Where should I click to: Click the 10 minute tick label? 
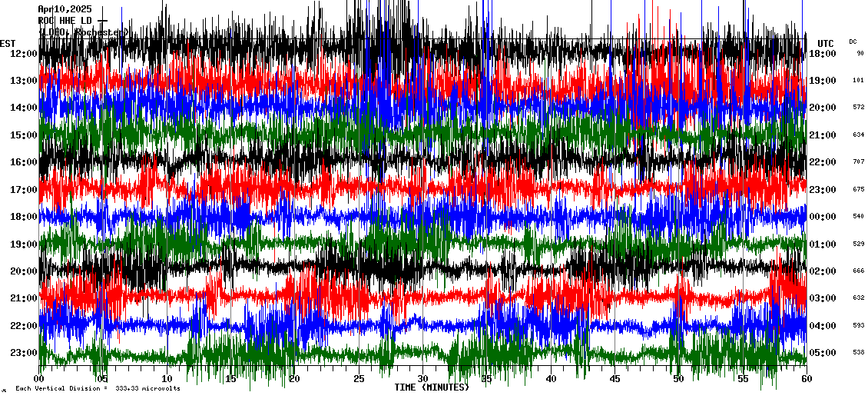coord(167,379)
